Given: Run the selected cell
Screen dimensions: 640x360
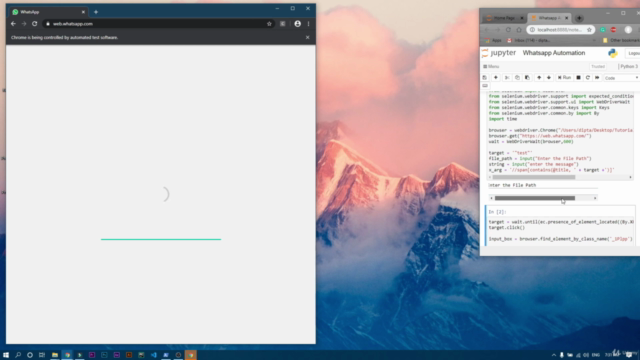Looking at the screenshot, I should point(564,78).
